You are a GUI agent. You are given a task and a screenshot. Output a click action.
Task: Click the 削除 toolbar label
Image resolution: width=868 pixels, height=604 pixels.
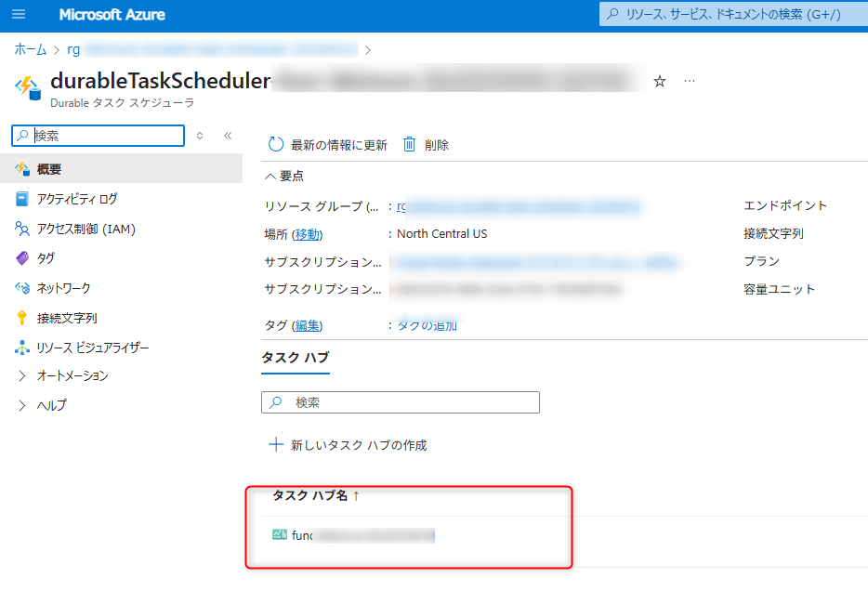click(x=436, y=145)
